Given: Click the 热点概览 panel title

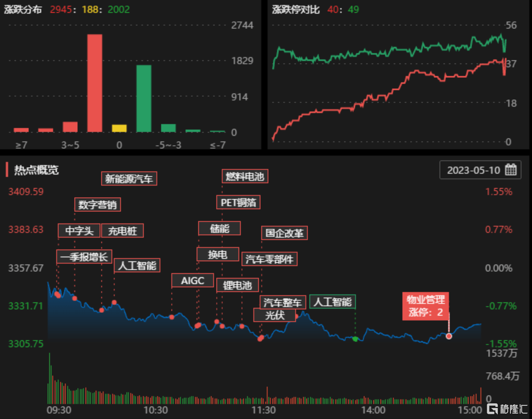Looking at the screenshot, I should (x=37, y=170).
